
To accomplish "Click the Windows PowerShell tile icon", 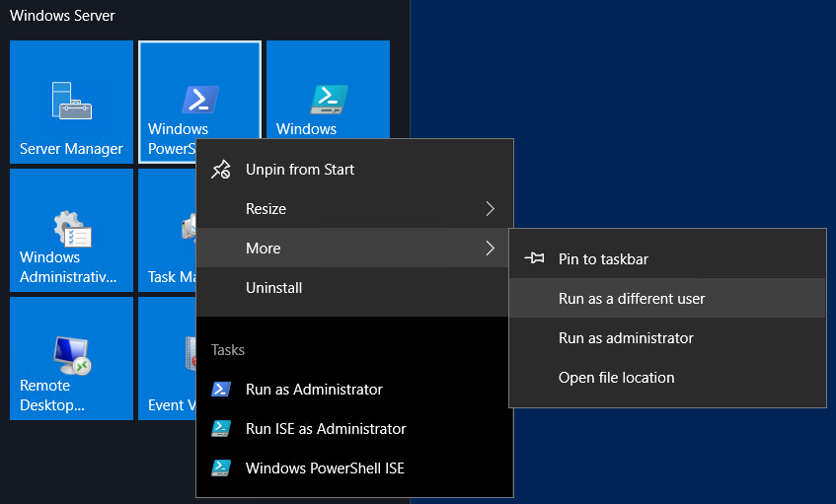I will tap(199, 100).
